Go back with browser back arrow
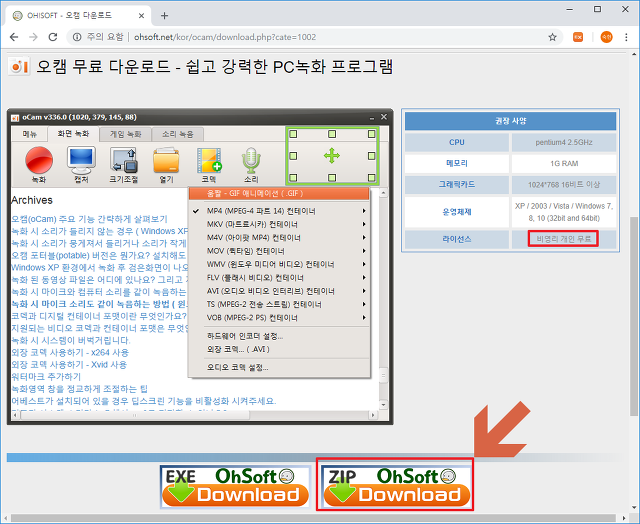Viewport: 640px width, 524px height. 14,37
